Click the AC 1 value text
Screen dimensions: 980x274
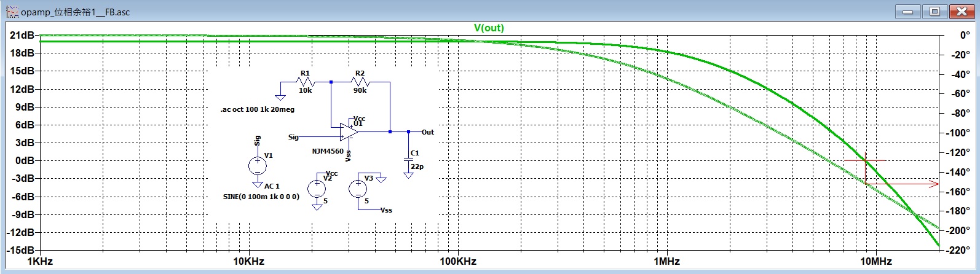click(x=272, y=186)
